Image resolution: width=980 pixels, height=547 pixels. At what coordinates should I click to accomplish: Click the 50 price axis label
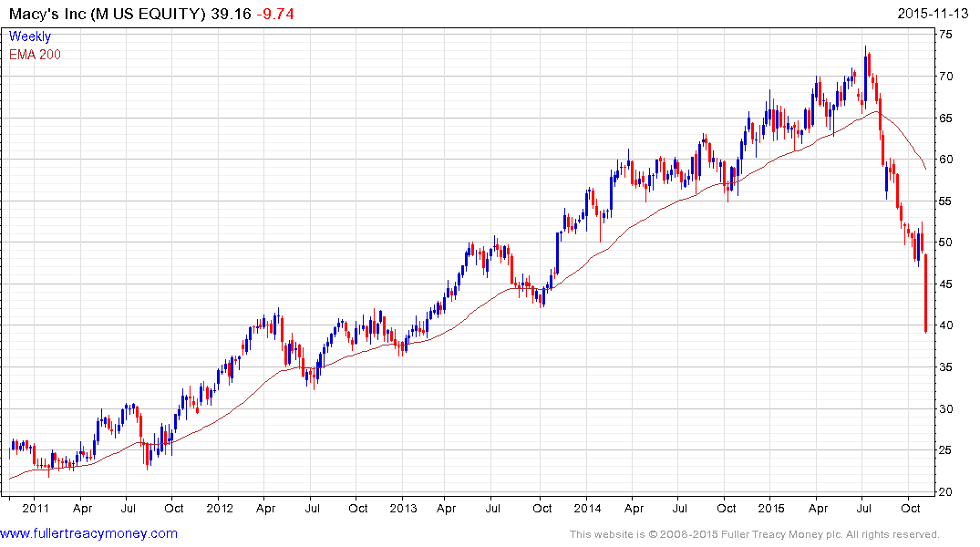(x=946, y=243)
